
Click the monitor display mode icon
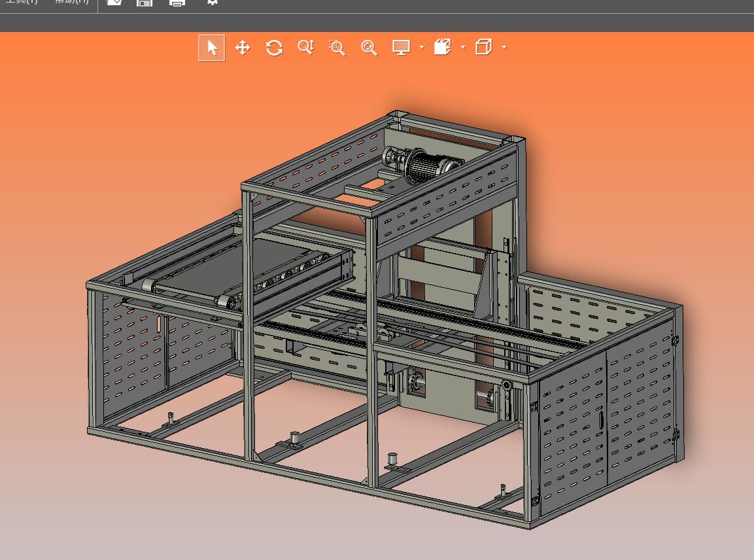401,48
